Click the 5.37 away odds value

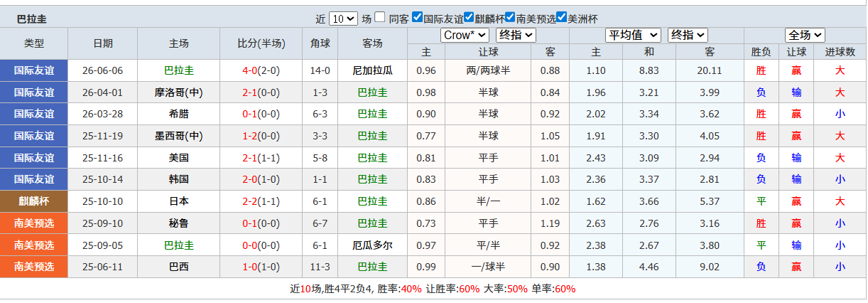pos(710,201)
